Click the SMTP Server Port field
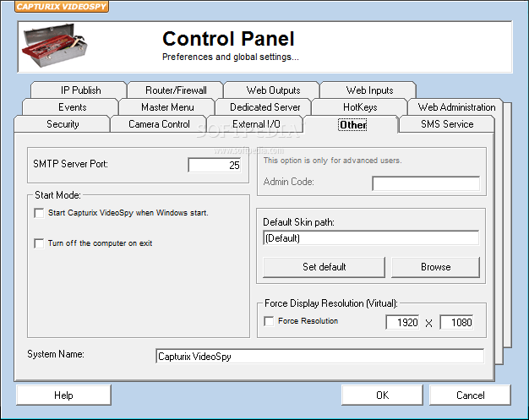Image resolution: width=529 pixels, height=420 pixels. (x=215, y=165)
